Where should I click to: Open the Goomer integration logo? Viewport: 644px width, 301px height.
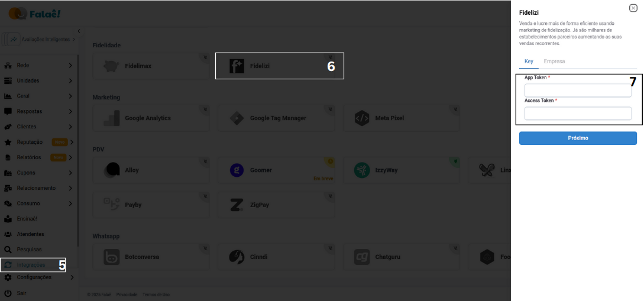(x=237, y=170)
